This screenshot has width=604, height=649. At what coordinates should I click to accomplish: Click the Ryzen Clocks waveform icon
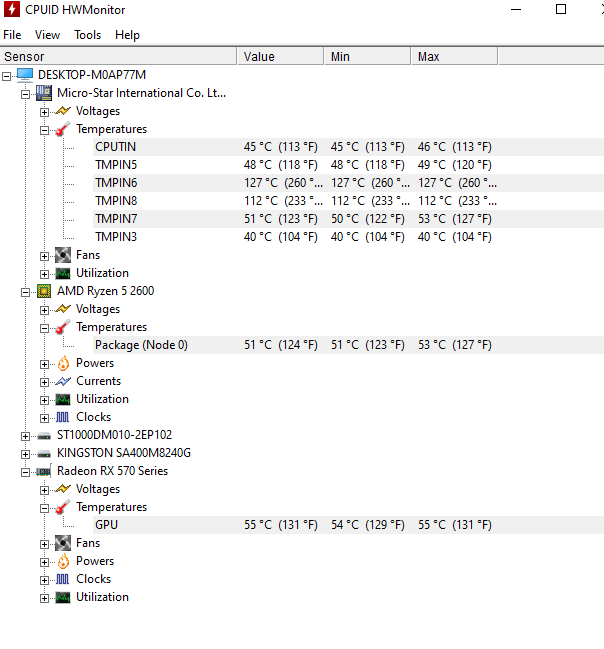point(63,417)
